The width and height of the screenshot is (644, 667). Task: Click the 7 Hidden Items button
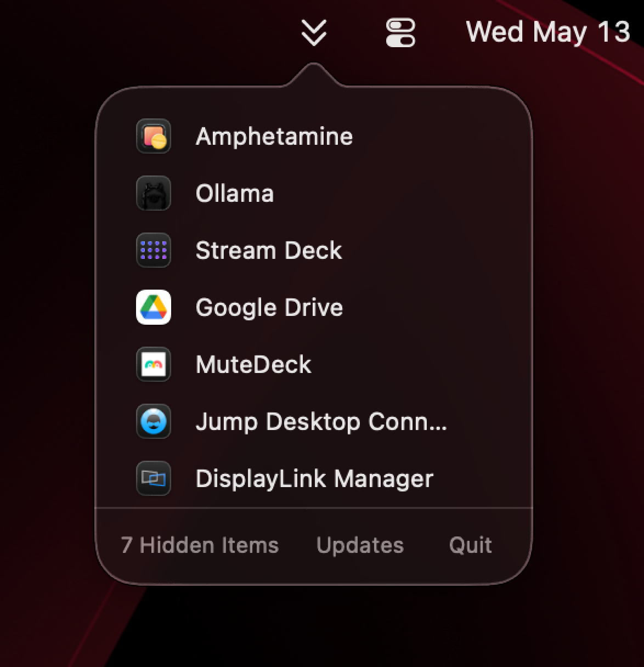coord(200,545)
